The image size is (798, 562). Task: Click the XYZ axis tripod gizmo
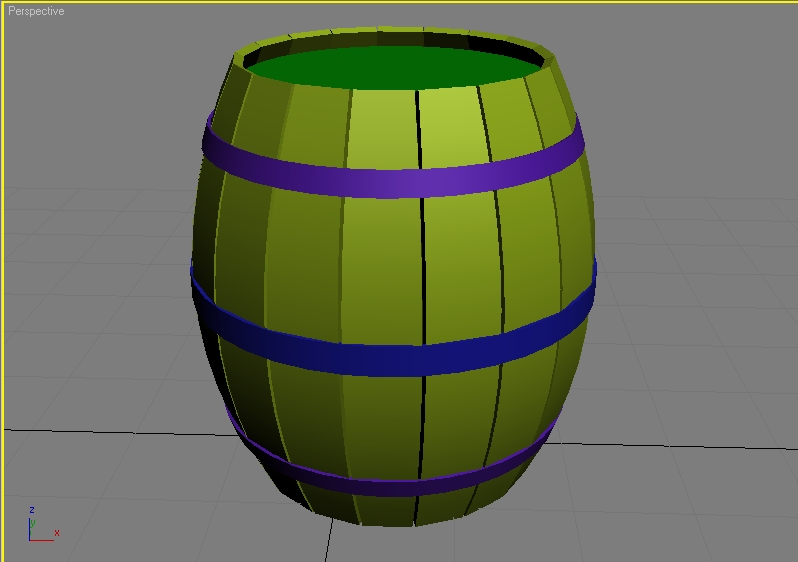[43, 524]
